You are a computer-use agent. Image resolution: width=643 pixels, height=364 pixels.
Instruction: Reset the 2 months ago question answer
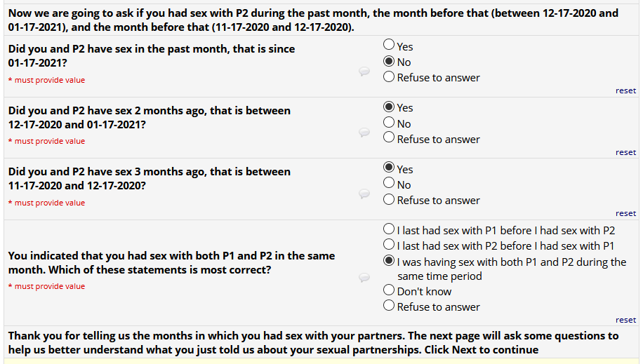pos(625,152)
